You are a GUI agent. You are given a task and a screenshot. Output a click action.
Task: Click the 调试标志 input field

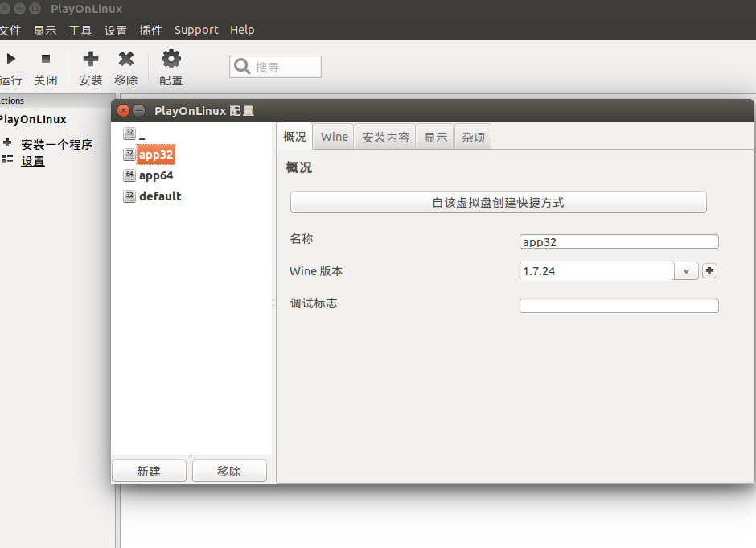tap(618, 305)
